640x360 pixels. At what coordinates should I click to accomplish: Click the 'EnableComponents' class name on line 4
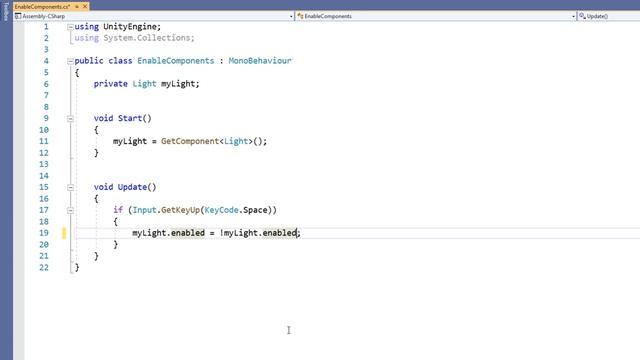(x=176, y=61)
